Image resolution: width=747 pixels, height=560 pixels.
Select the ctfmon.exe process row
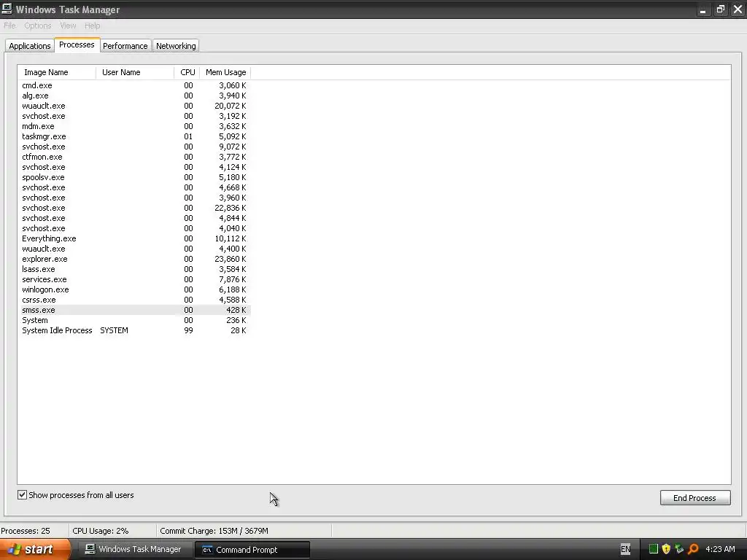pyautogui.click(x=134, y=157)
